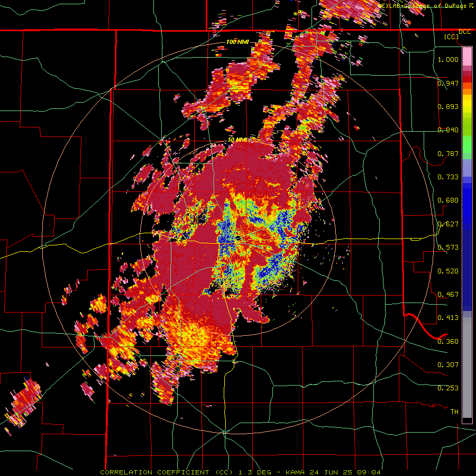Click the TH threshold label in legend
The height and width of the screenshot is (476, 476).
tap(454, 412)
